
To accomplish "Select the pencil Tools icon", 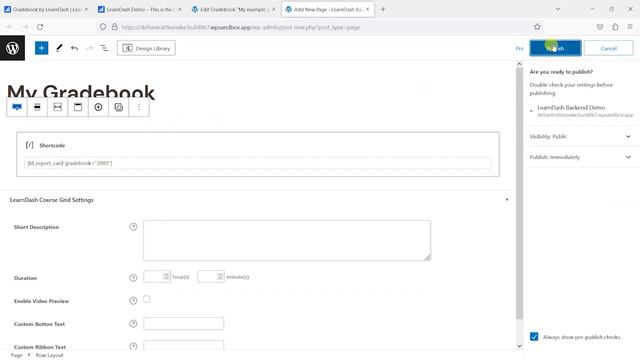I will point(59,48).
